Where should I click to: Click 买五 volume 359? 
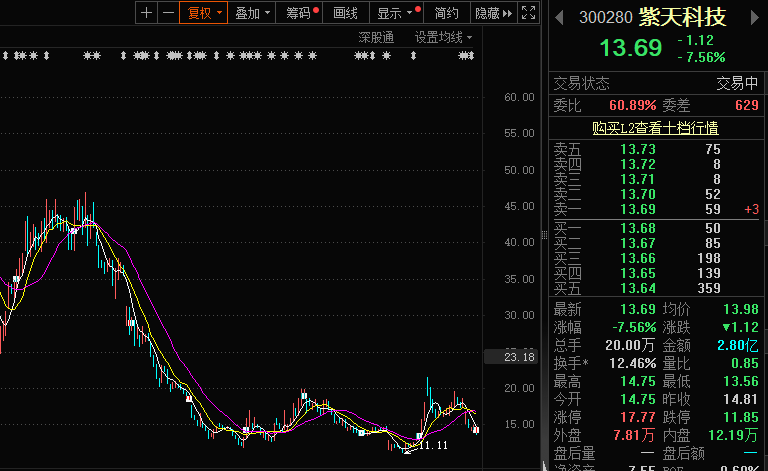(709, 288)
